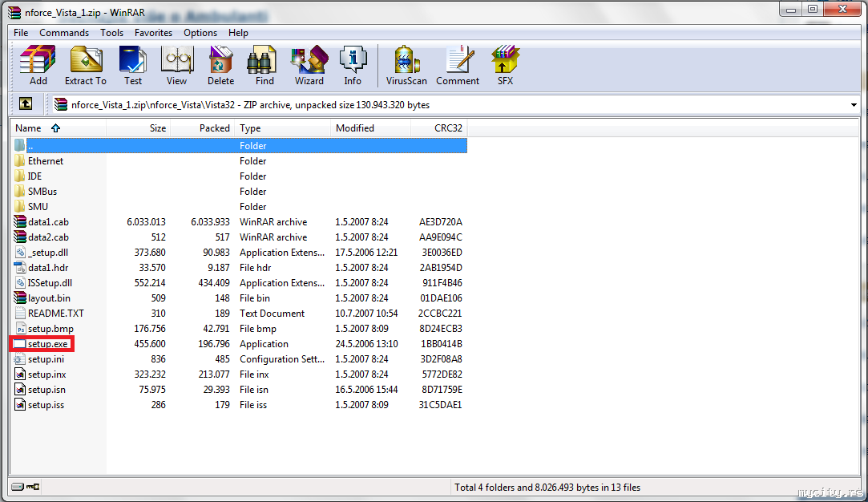Click the key icon in status bar
This screenshot has height=502, width=868.
33,487
